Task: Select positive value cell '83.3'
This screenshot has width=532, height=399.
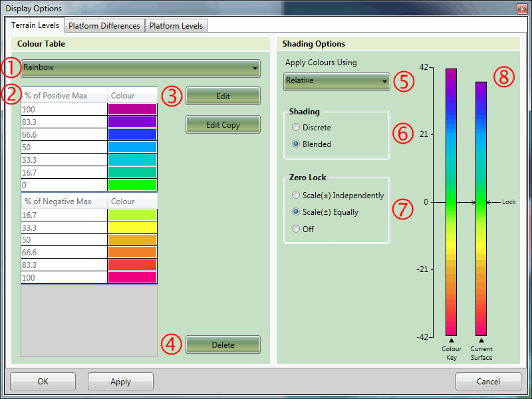Action: 65,122
